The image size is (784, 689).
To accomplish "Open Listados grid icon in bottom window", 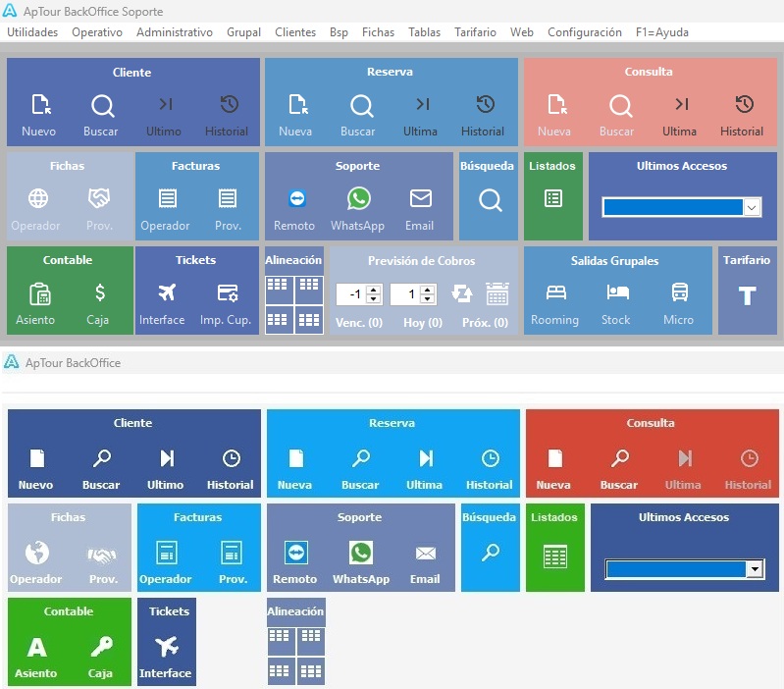I will [x=555, y=556].
